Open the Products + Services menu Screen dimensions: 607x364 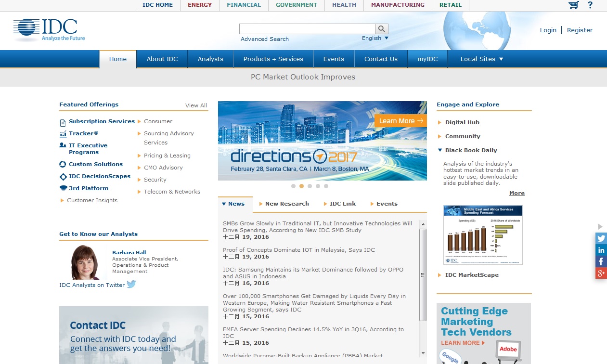pyautogui.click(x=273, y=59)
